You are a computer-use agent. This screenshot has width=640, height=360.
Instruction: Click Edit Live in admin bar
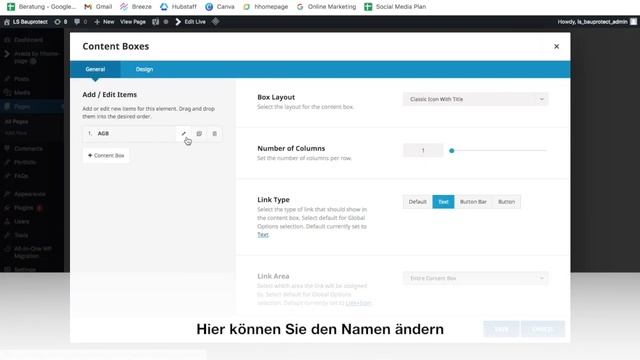pyautogui.click(x=191, y=22)
